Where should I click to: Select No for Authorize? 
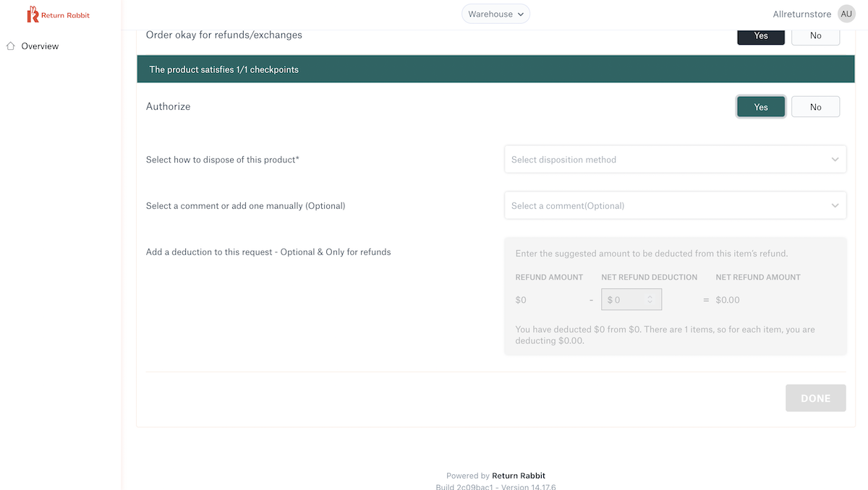point(815,107)
